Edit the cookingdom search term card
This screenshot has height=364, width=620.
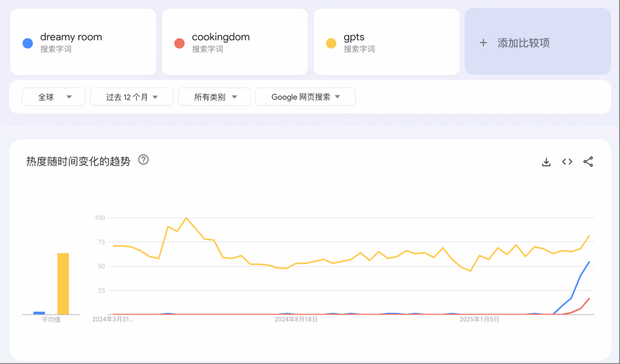[x=235, y=42]
